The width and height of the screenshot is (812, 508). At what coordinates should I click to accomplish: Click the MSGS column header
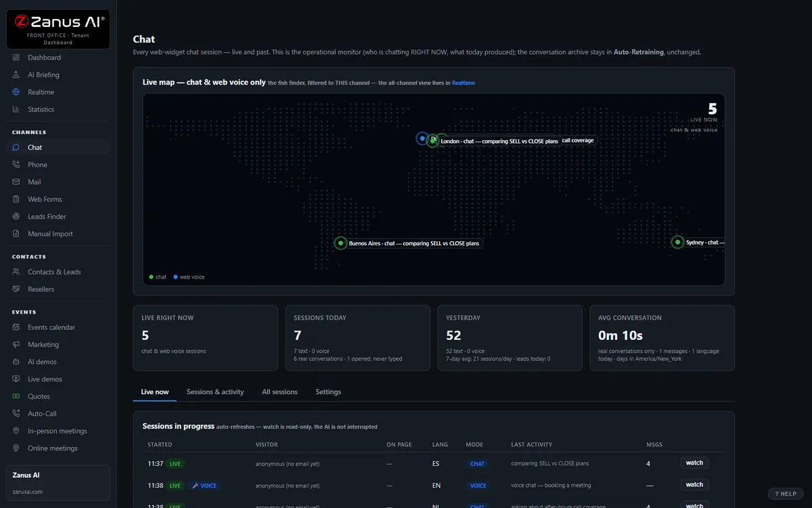click(654, 444)
